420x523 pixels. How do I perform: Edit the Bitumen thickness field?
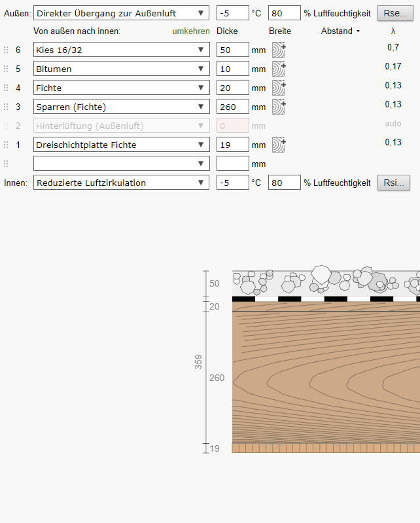click(233, 69)
